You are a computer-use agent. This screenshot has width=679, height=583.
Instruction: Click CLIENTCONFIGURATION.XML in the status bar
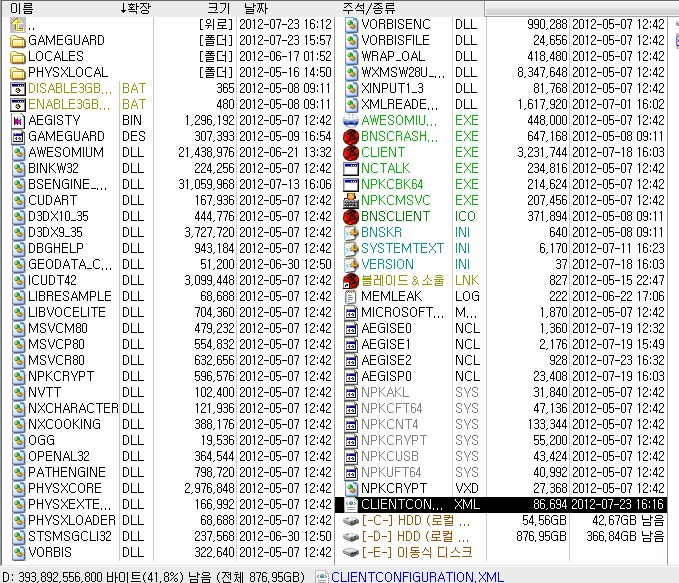tap(417, 577)
